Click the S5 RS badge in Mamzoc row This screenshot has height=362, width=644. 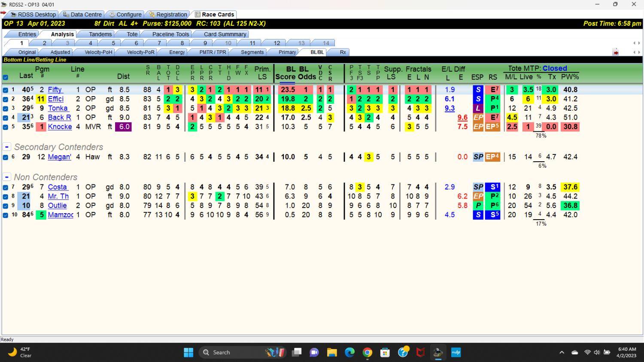click(493, 214)
